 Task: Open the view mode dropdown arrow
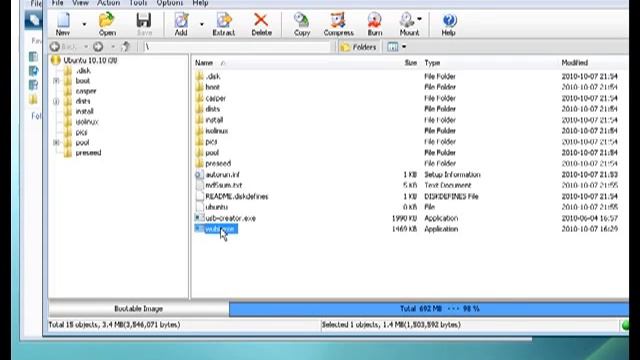point(404,47)
